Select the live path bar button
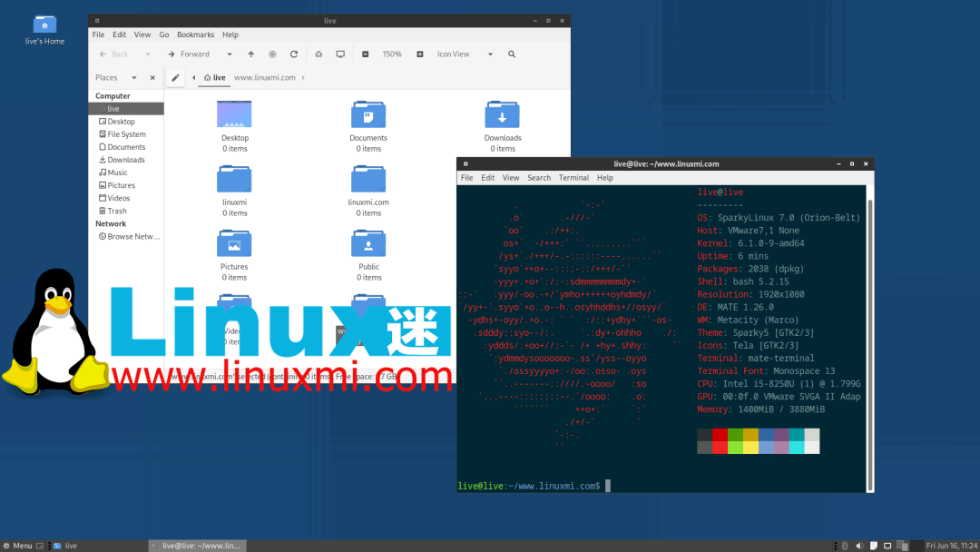980x552 pixels. click(x=214, y=77)
